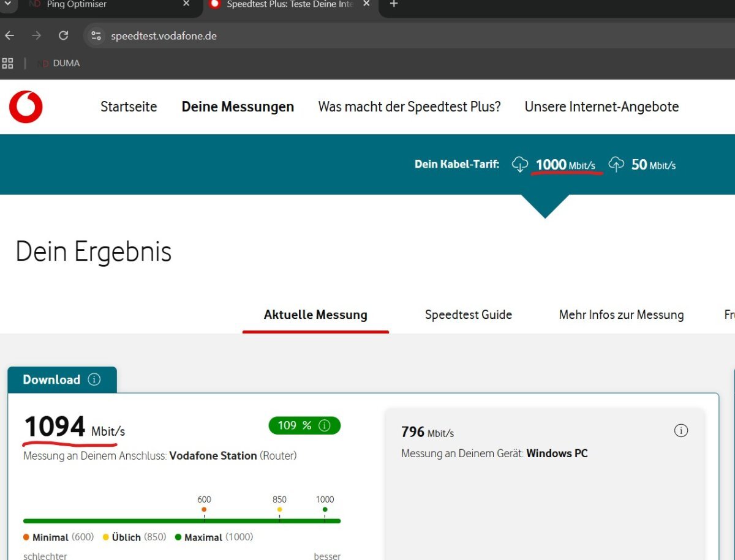Click the upload cloud icon in tariff bar
735x560 pixels.
(616, 164)
